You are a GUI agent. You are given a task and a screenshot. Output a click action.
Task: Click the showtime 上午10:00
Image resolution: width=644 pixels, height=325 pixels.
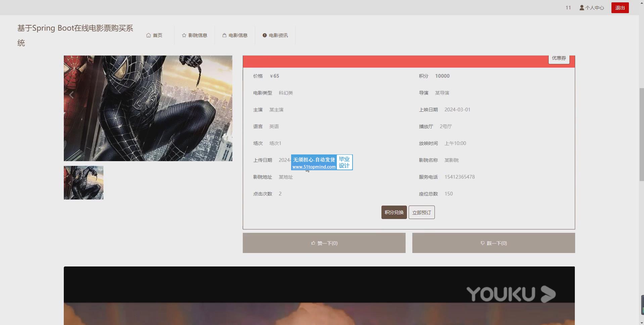coord(455,143)
